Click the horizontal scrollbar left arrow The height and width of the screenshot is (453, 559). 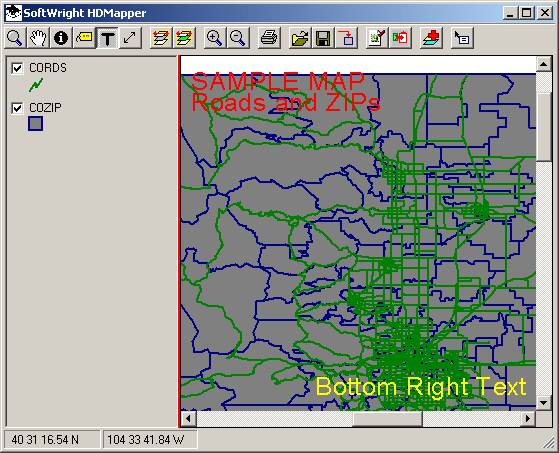coord(189,418)
